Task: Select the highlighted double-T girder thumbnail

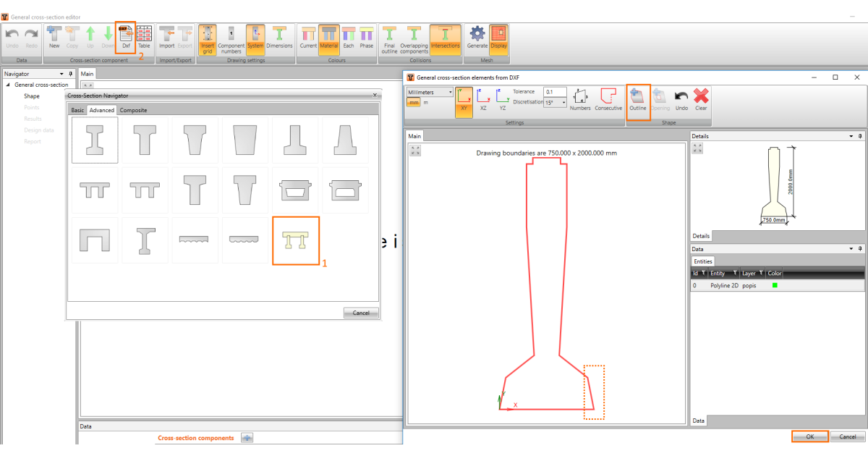Action: pyautogui.click(x=295, y=241)
